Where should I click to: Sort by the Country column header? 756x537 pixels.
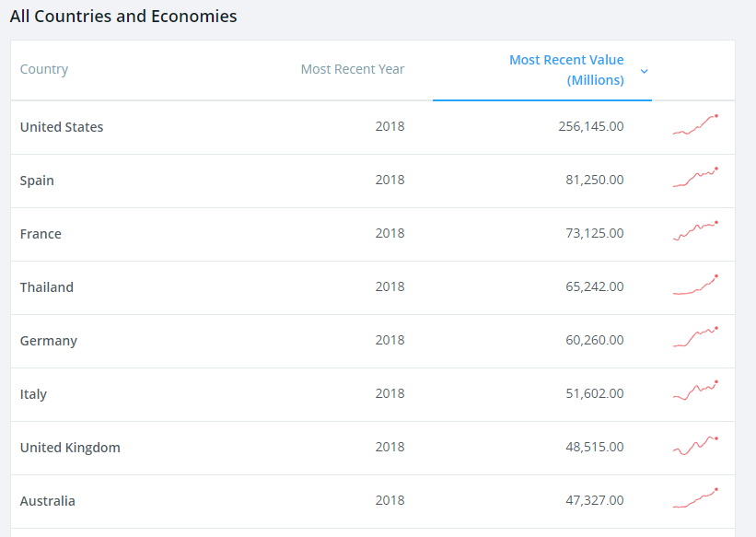tap(44, 69)
